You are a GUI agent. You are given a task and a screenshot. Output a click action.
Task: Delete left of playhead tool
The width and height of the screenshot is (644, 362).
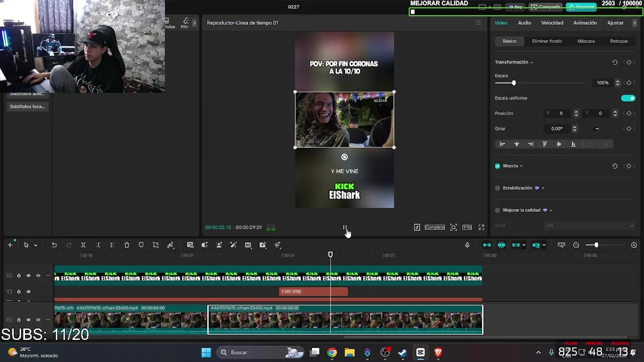[x=98, y=245]
